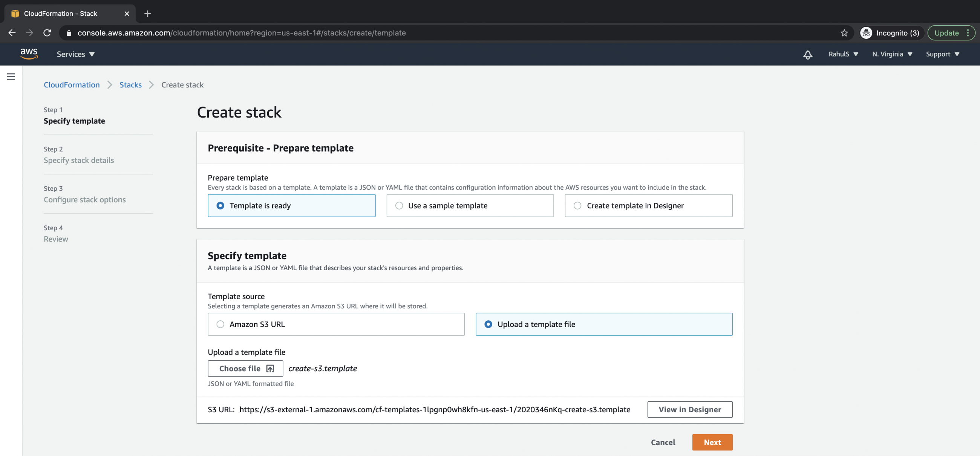Toggle the hamburger side navigation menu
The image size is (980, 456).
[11, 77]
